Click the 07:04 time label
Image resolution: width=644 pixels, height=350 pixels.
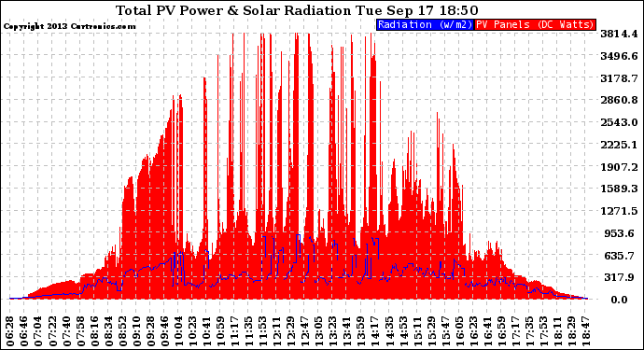[x=38, y=331]
